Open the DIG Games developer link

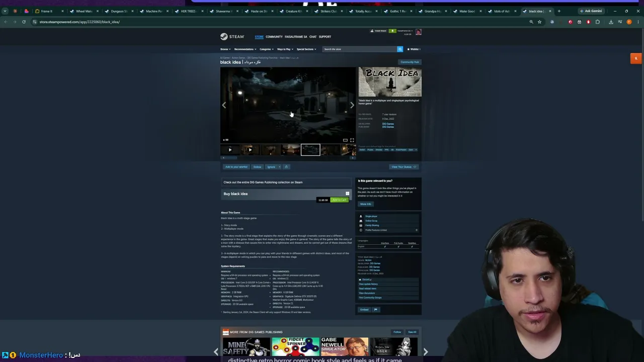pos(388,124)
